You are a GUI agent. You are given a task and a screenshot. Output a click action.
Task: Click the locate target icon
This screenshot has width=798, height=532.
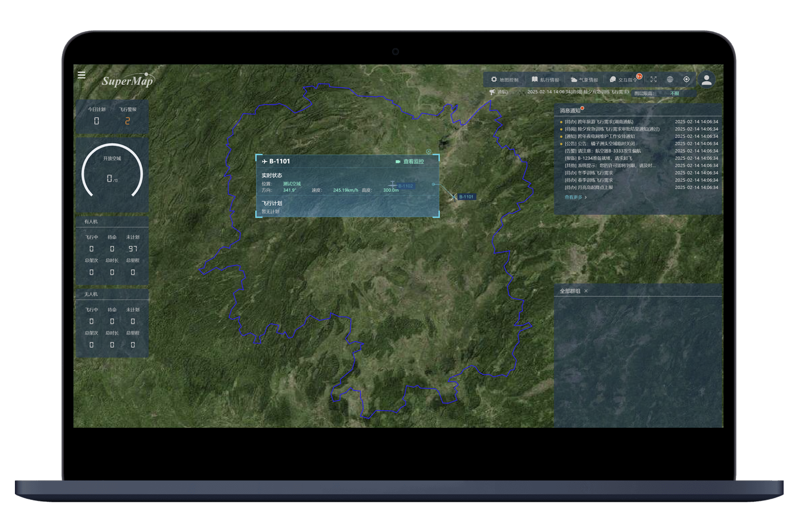686,79
